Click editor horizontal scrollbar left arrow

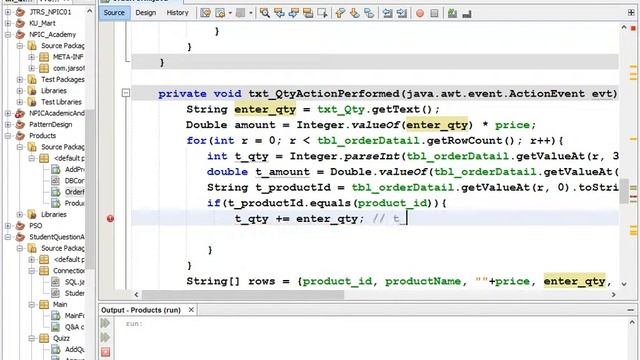136,294
